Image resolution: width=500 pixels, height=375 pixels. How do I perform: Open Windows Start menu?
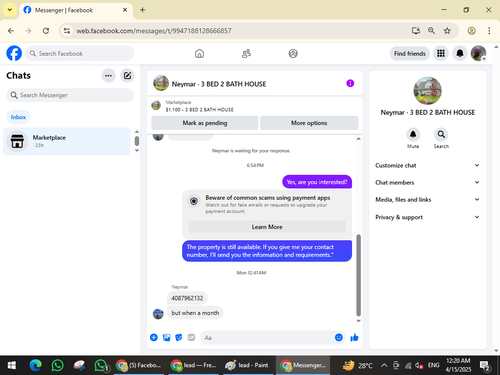(x=12, y=365)
